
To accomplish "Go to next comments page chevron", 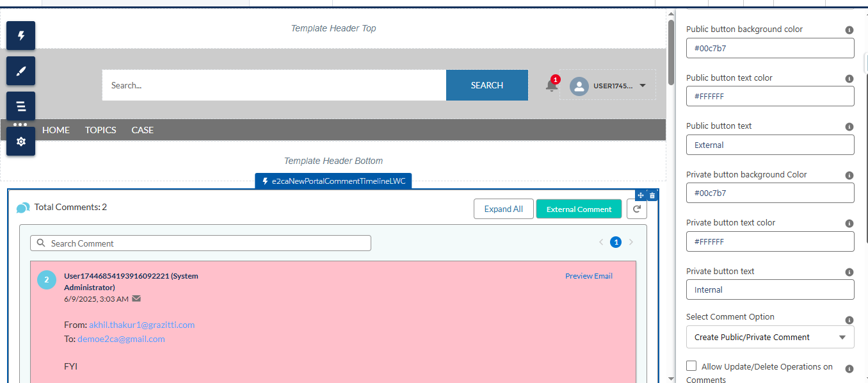I will (x=631, y=242).
